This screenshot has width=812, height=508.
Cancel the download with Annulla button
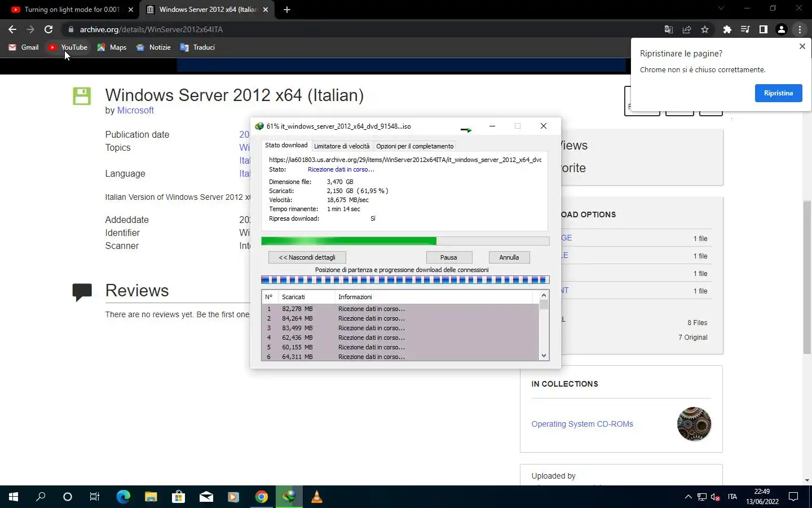coord(509,257)
